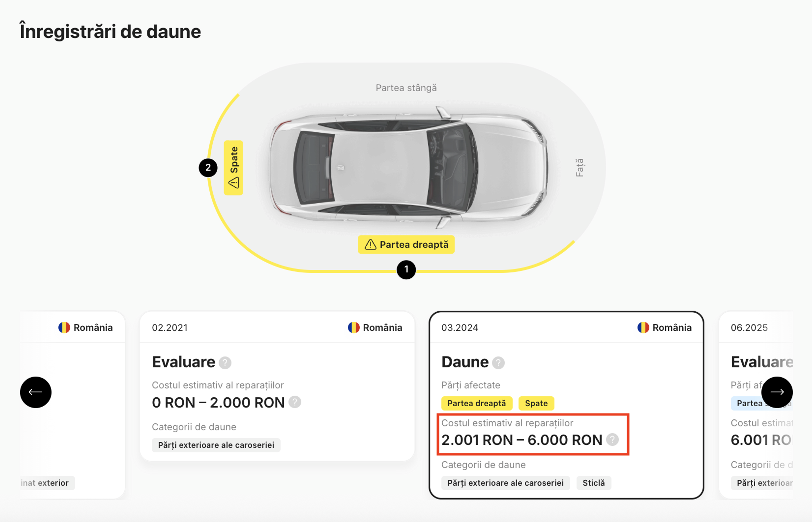
Task: Navigate forward using the right arrow button
Action: [778, 392]
